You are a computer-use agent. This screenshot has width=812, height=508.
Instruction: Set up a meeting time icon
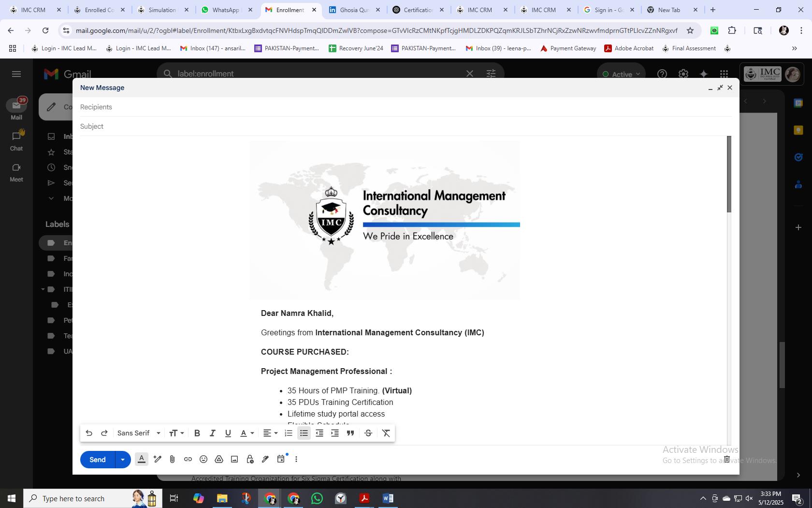coord(281,459)
